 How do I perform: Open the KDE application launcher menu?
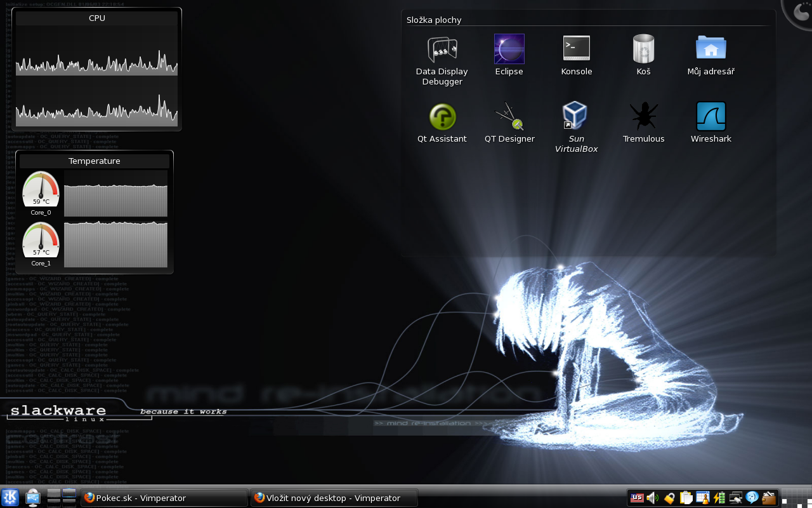pos(10,497)
